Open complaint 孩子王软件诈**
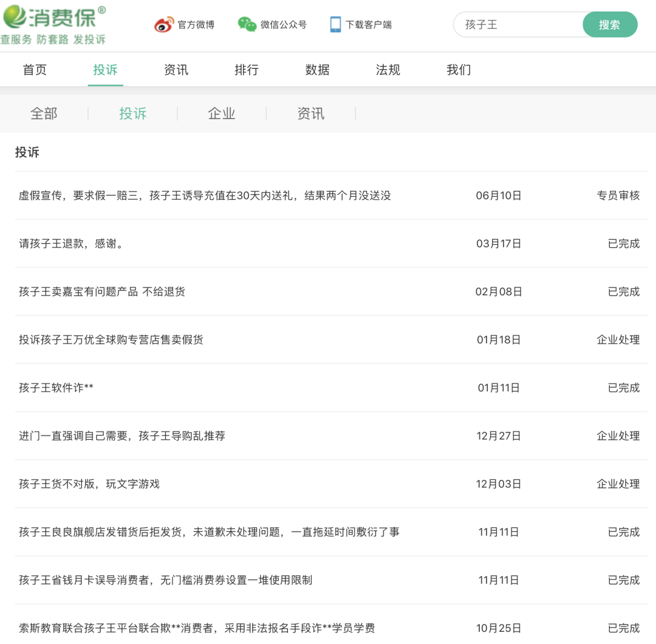656x644 pixels. pyautogui.click(x=56, y=388)
